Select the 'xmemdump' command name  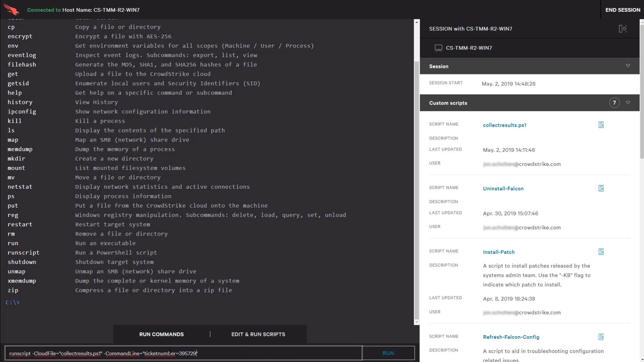pos(22,281)
